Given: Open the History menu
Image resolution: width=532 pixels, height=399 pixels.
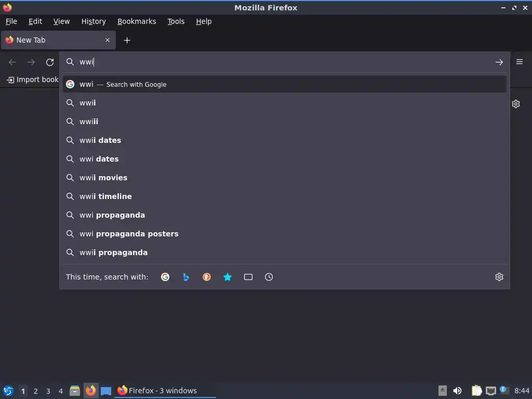Looking at the screenshot, I should (x=94, y=21).
